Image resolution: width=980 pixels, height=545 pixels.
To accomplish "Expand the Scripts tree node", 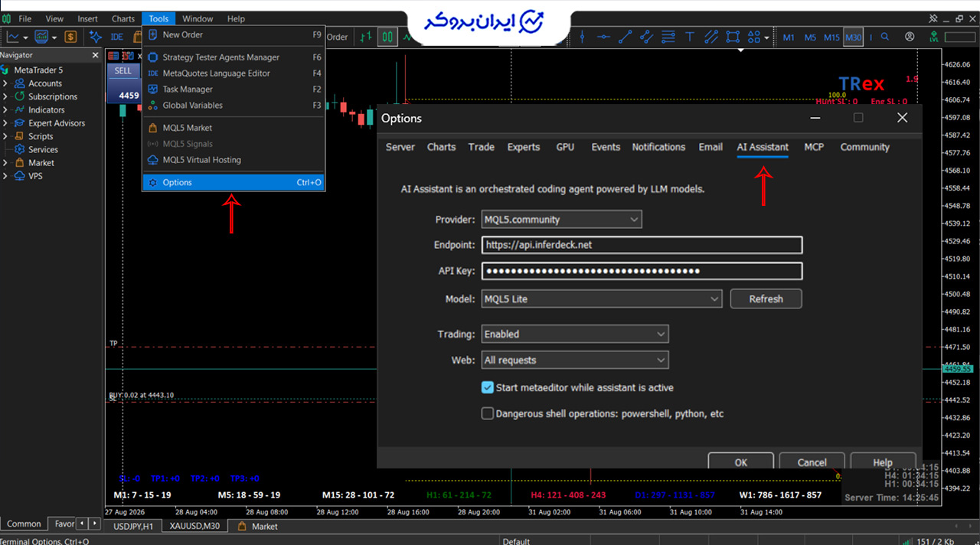I will (5, 136).
